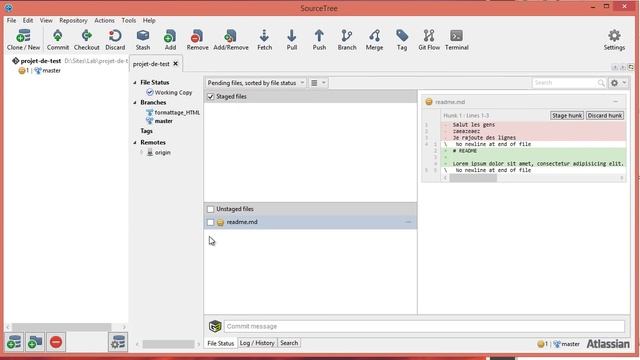The width and height of the screenshot is (640, 360).
Task: Check the Unstaged files checkbox
Action: click(x=211, y=209)
